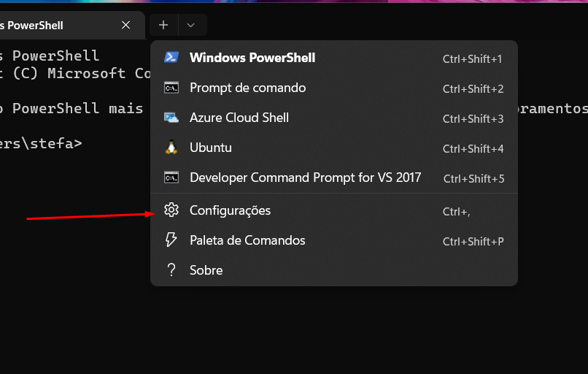Click the Prompt de comando icon
Viewport: 588px width, 374px height.
[171, 88]
